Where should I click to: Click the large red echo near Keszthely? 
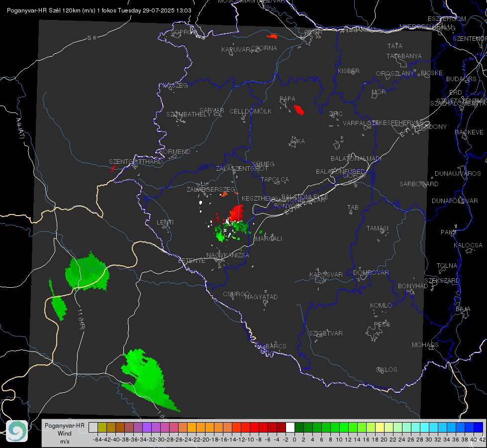coord(237,214)
